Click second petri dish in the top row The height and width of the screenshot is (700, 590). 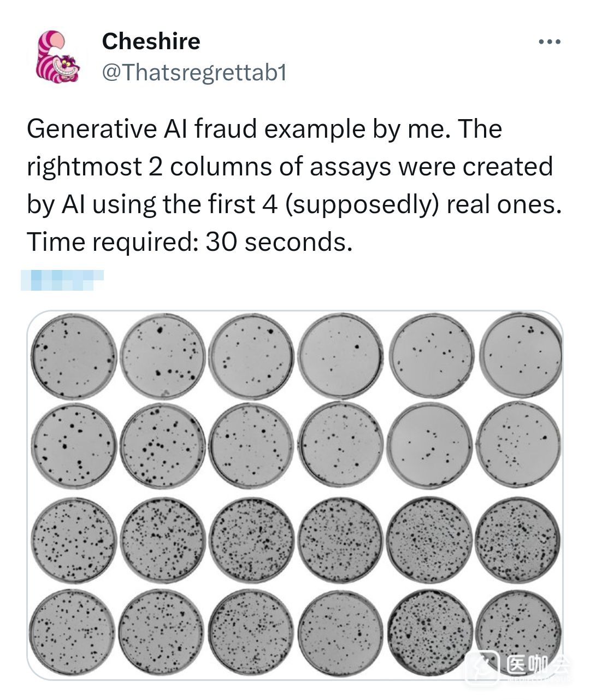(162, 356)
